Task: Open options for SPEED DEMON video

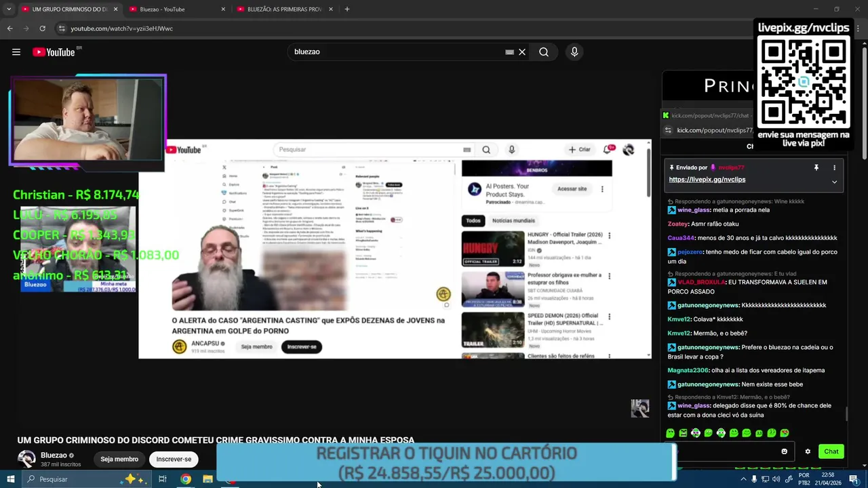Action: [x=609, y=317]
